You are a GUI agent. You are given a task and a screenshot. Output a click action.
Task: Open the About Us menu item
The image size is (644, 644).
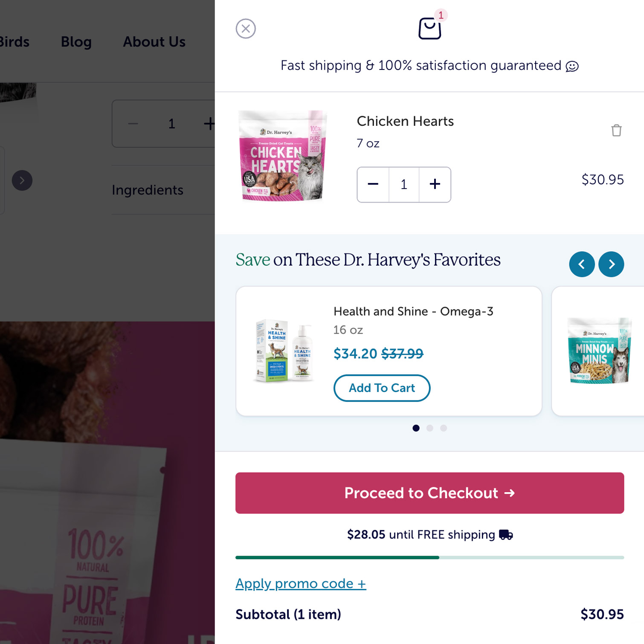tap(154, 42)
